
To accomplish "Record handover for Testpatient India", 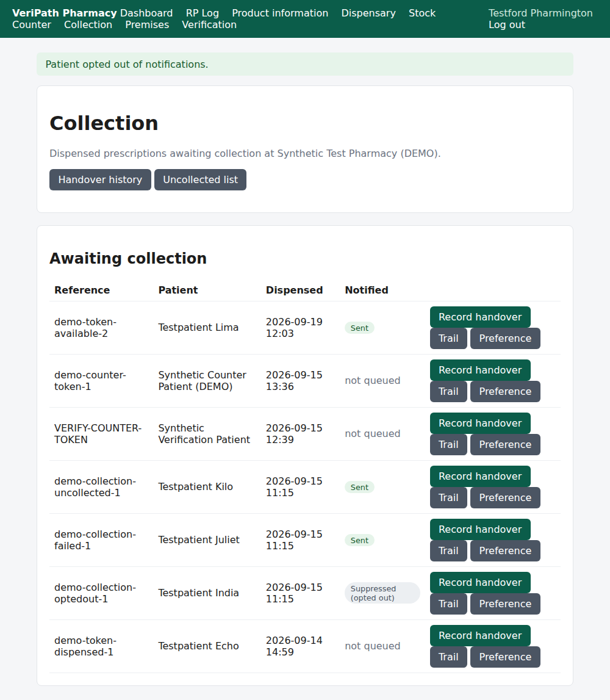I will point(480,583).
